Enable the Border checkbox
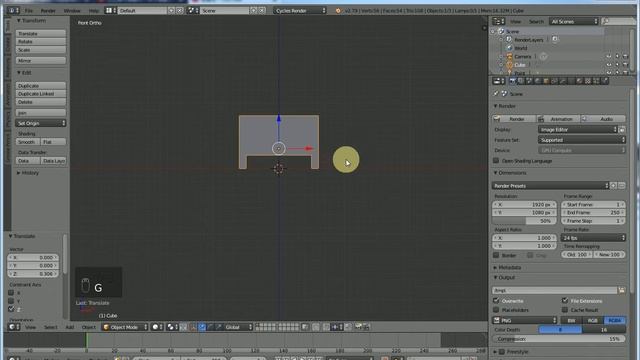The image size is (640, 360). click(496, 255)
